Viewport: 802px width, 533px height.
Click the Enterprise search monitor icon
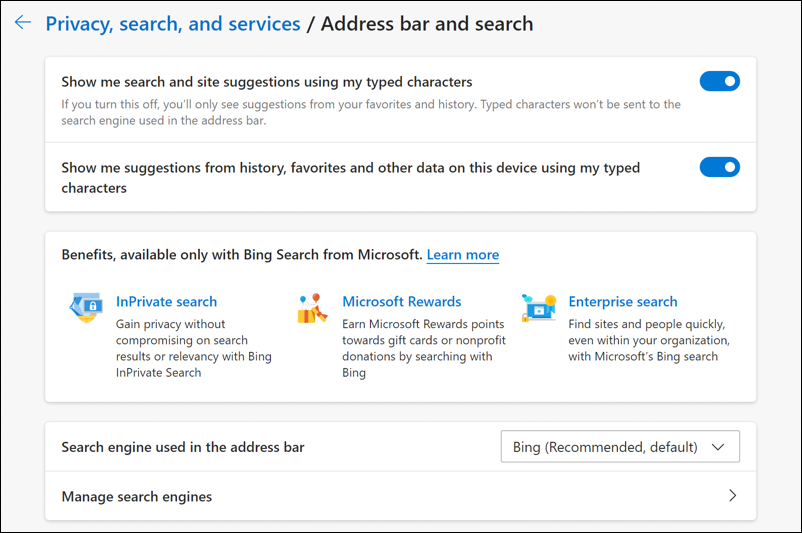coord(539,308)
